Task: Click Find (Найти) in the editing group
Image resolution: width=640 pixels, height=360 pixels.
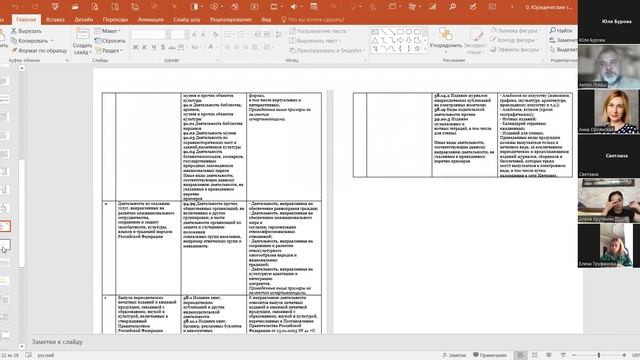Action: coord(561,31)
